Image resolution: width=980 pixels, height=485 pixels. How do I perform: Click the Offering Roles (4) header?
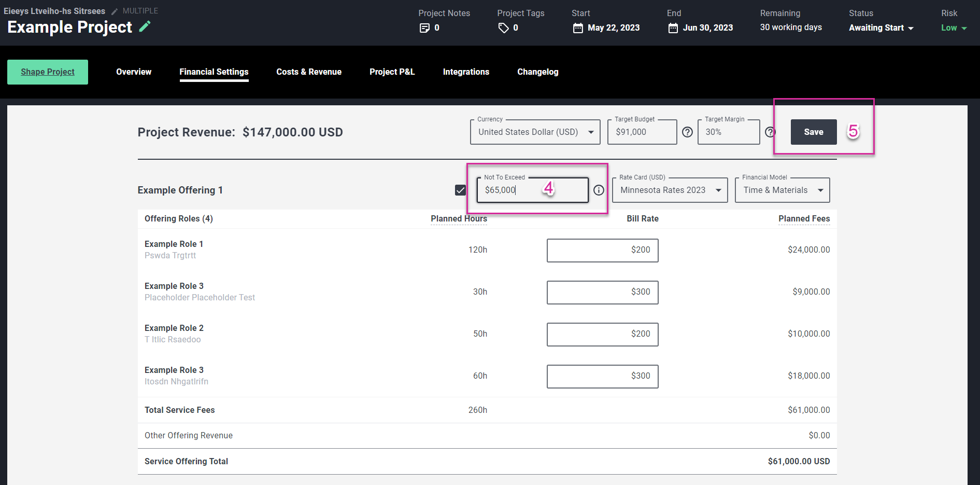click(179, 218)
